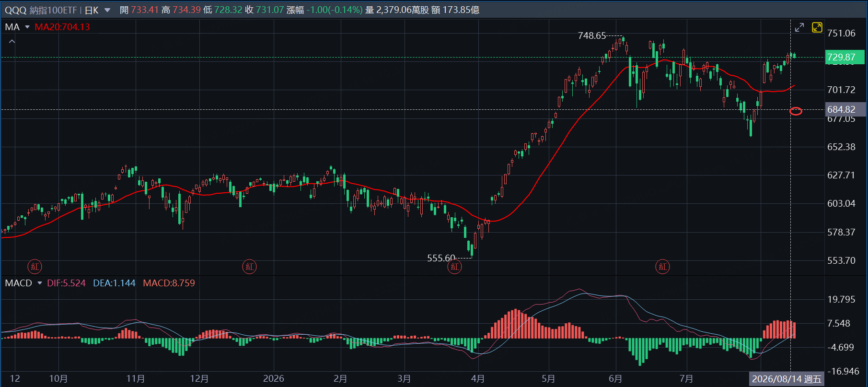868x387 pixels.
Task: Click the 紅 dividend marker in late March
Action: coord(455,267)
